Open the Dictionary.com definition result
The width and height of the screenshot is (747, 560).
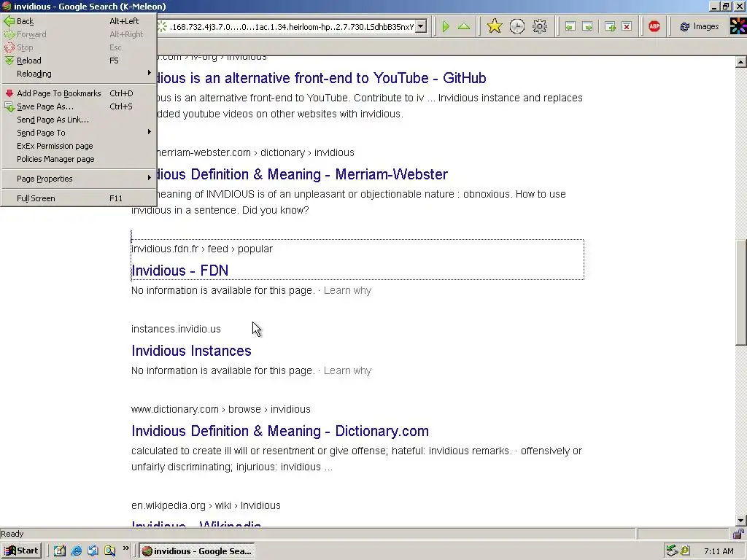[x=280, y=431]
